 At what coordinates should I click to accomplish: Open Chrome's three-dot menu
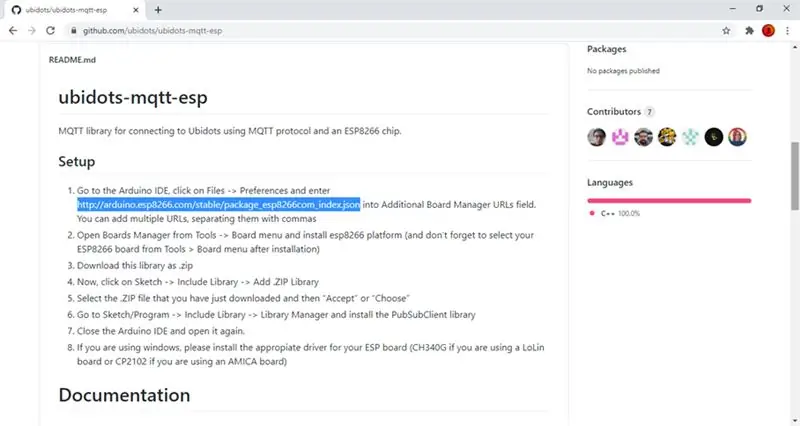click(x=788, y=31)
